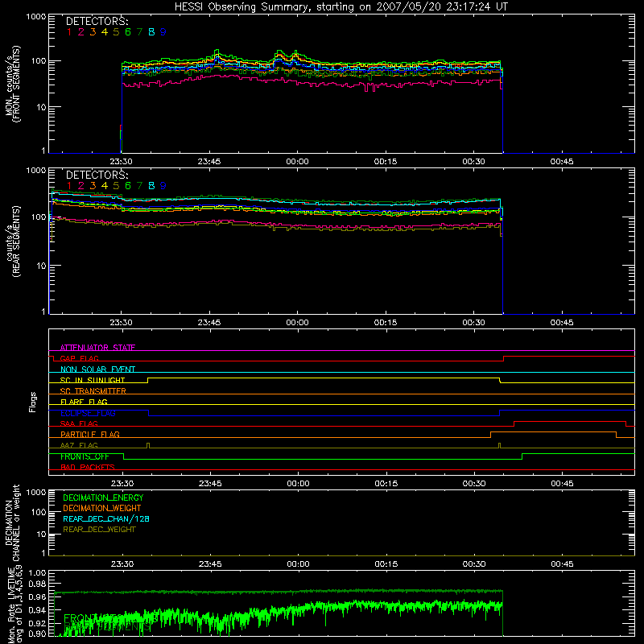The width and height of the screenshot is (644, 644).
Task: Click the 0.92 tick on livetime axis
Action: 37,623
